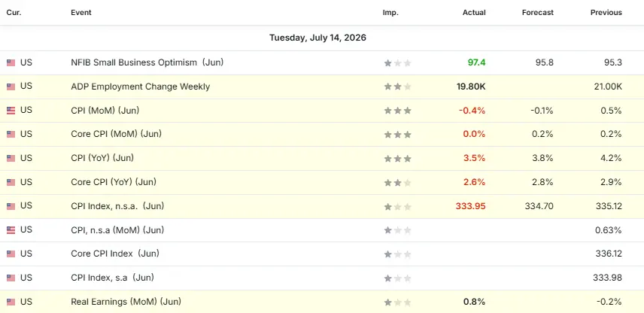Click previous value 336.12
This screenshot has height=313, width=644.
(x=609, y=254)
